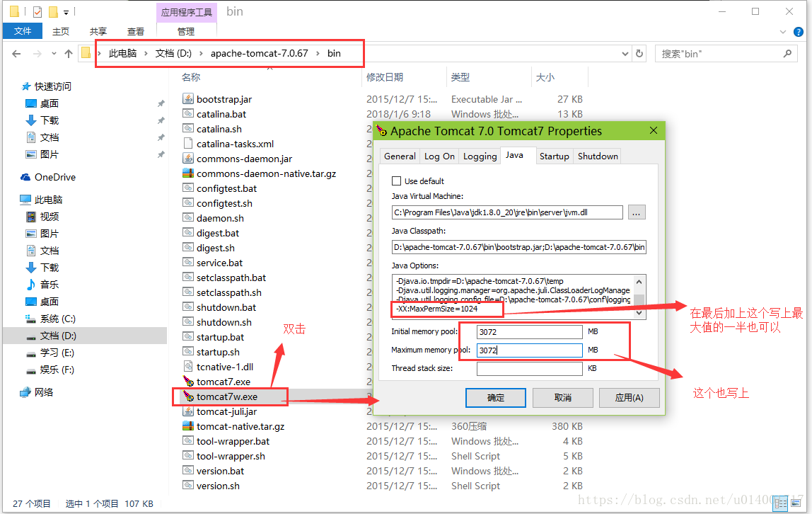This screenshot has width=812, height=514.
Task: Switch to 共享 ribbon tab
Action: coord(98,32)
